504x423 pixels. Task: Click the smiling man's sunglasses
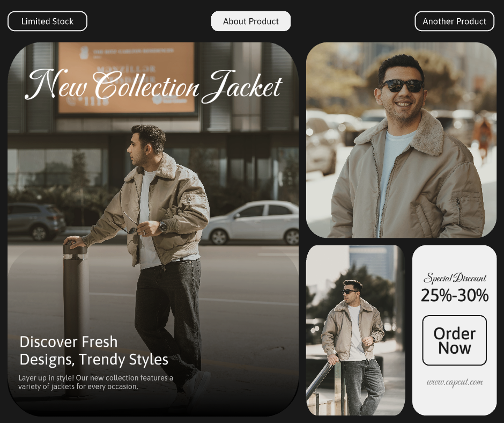coord(402,85)
